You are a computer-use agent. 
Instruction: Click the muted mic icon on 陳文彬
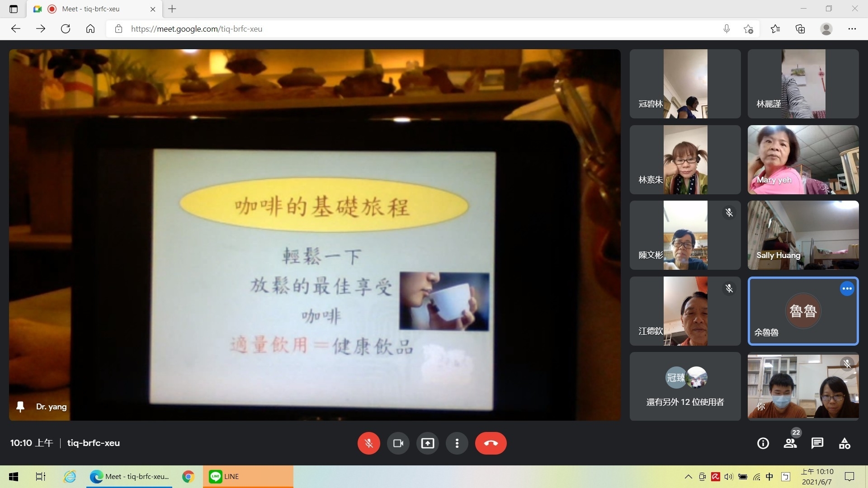coord(729,212)
